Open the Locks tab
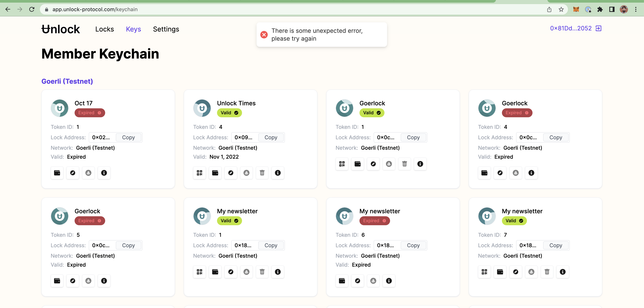This screenshot has height=308, width=644. click(x=104, y=29)
